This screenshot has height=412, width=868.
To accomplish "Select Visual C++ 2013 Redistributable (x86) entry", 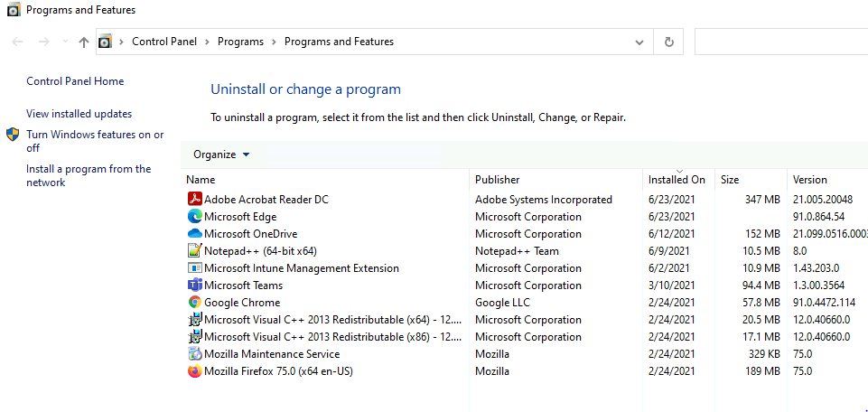I will pyautogui.click(x=333, y=337).
